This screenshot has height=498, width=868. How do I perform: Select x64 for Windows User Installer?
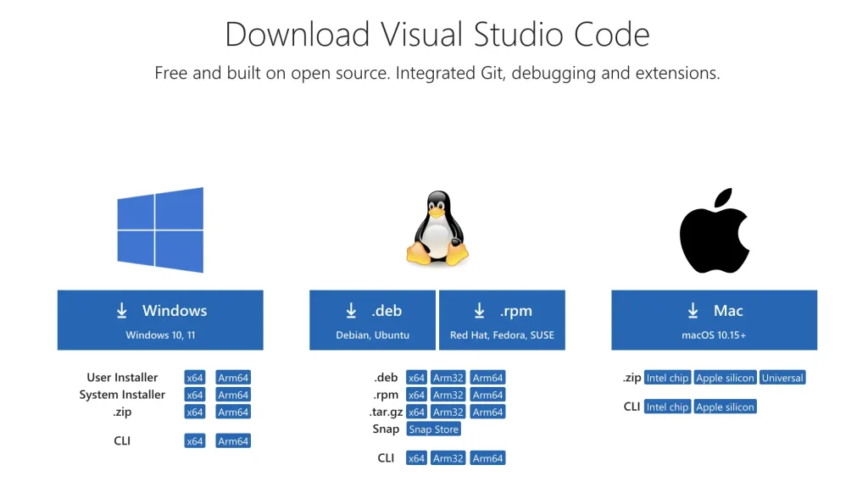pyautogui.click(x=195, y=378)
